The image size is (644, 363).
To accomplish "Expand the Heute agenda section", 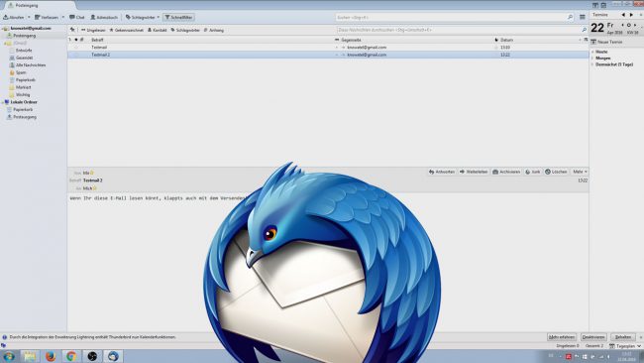I will point(592,52).
